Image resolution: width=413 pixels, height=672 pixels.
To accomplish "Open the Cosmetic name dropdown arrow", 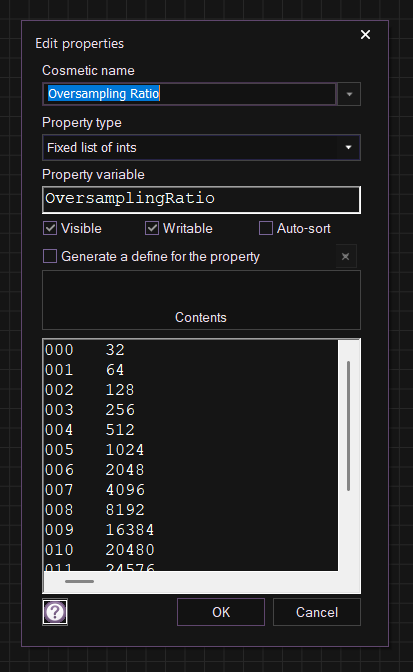I will 349,94.
